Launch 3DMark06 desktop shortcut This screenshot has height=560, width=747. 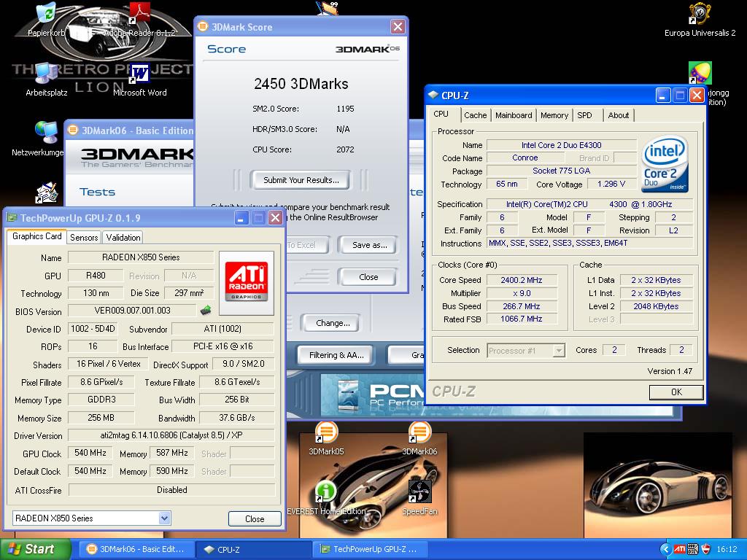click(x=419, y=432)
